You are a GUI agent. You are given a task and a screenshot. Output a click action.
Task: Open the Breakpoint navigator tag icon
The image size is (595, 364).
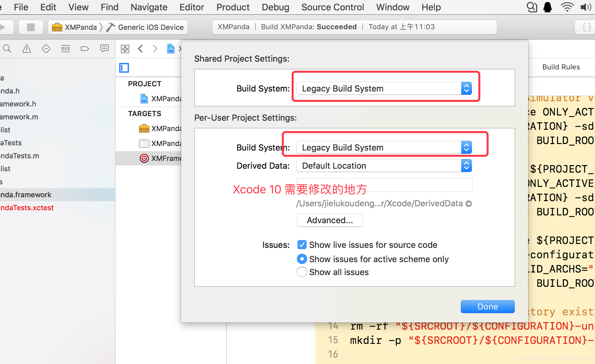tap(85, 49)
